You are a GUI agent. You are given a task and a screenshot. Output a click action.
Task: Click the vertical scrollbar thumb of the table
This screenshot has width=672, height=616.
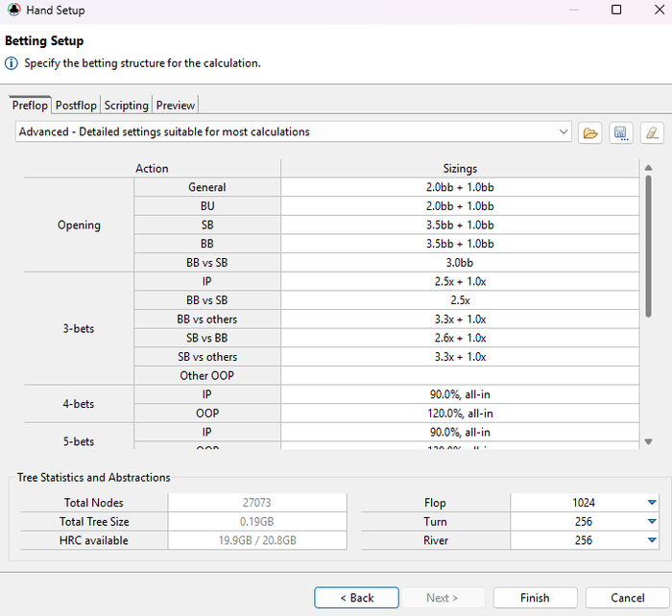point(648,247)
